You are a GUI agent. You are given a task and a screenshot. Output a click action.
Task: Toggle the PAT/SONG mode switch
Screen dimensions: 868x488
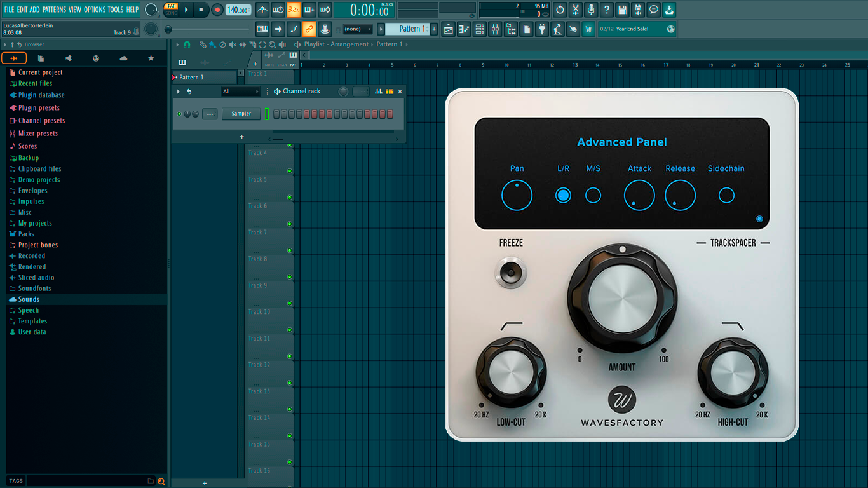(x=171, y=10)
